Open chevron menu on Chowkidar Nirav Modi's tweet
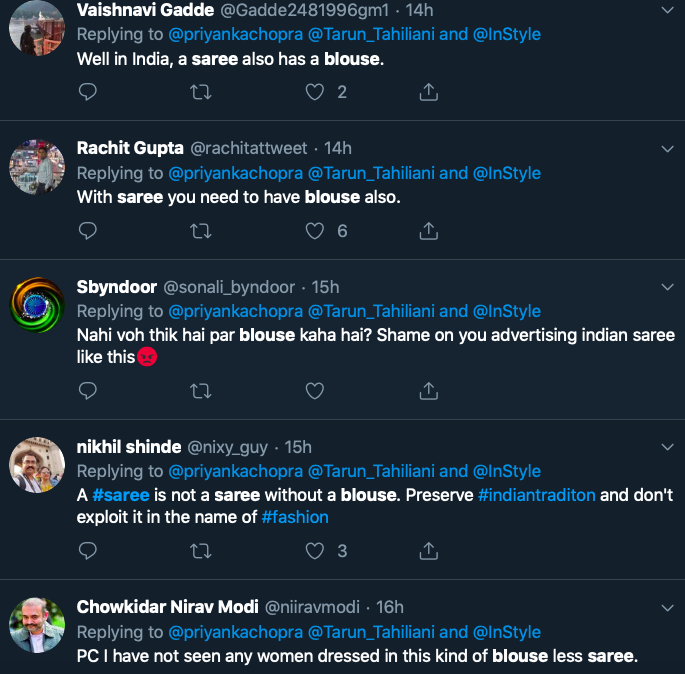 coord(668,607)
